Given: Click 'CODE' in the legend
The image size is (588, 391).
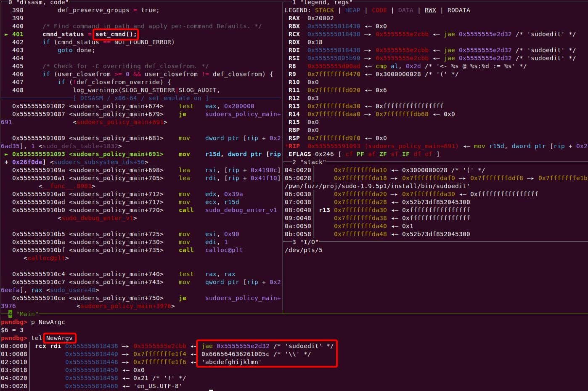Looking at the screenshot, I should 379,10.
